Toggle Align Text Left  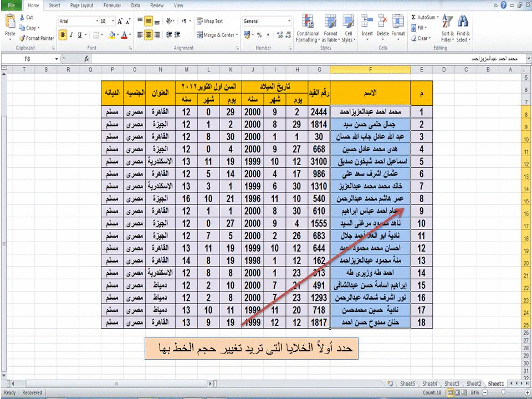(x=140, y=34)
